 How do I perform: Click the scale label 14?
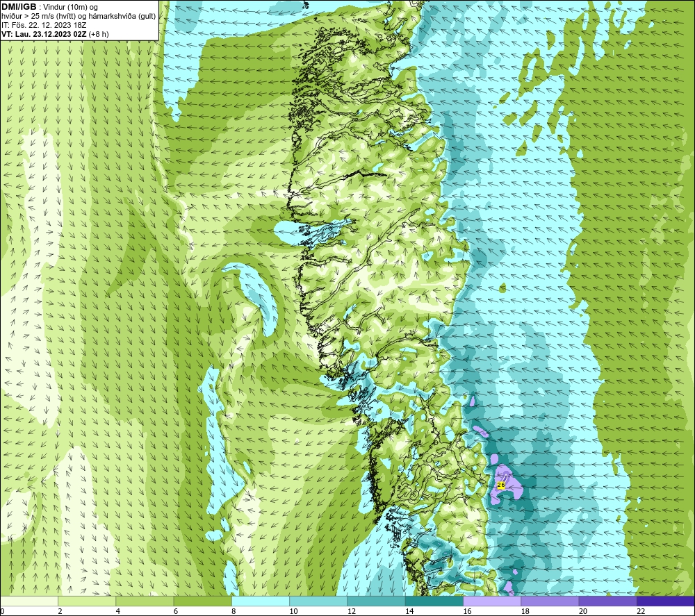tap(409, 611)
